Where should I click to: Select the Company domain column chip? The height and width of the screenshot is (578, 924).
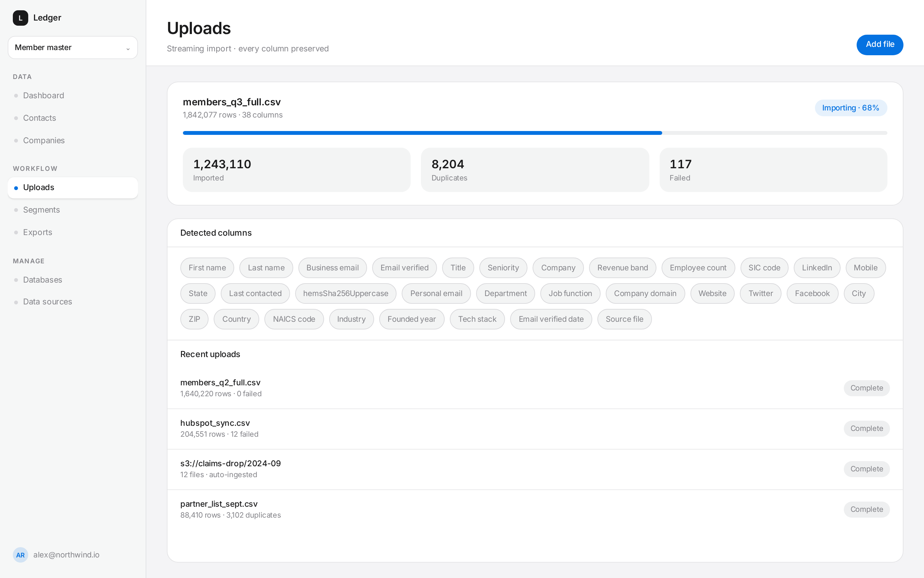[645, 293]
